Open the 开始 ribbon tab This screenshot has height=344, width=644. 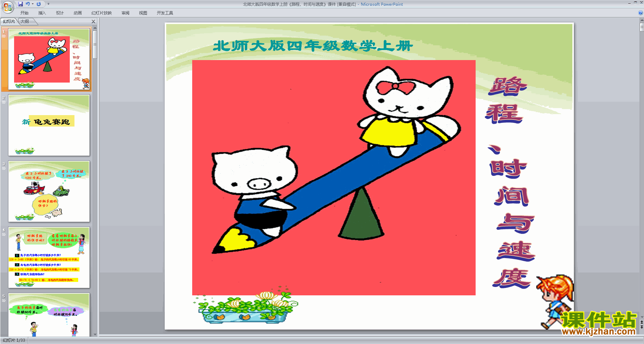coord(24,13)
